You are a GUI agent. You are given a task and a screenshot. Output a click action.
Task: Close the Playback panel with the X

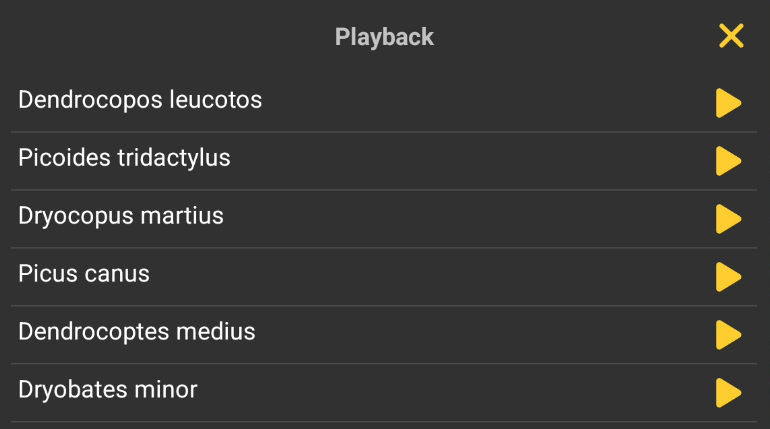point(731,37)
